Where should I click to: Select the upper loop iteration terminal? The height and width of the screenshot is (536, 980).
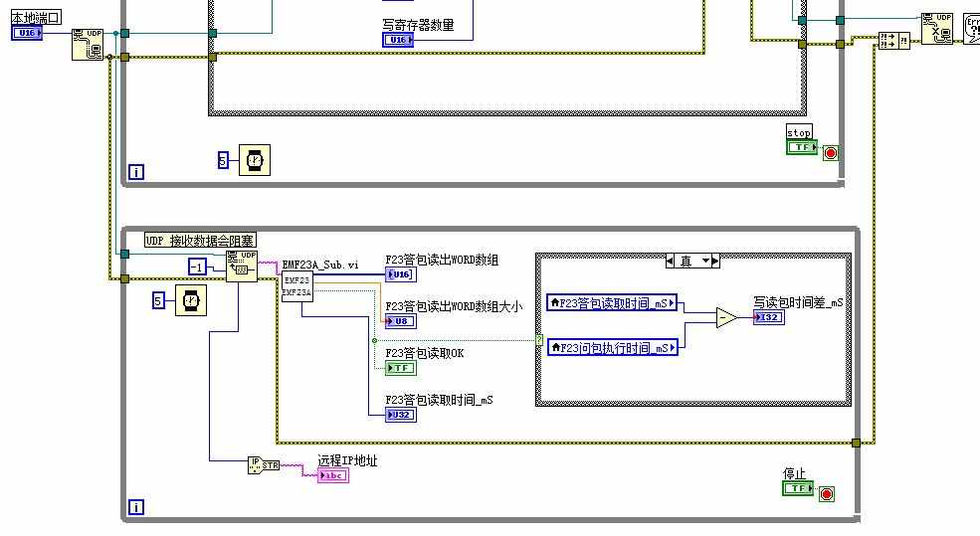[136, 172]
